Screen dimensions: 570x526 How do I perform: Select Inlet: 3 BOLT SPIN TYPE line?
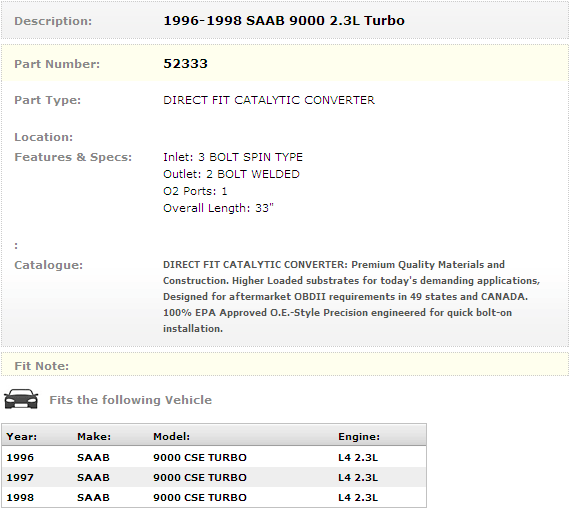(233, 157)
